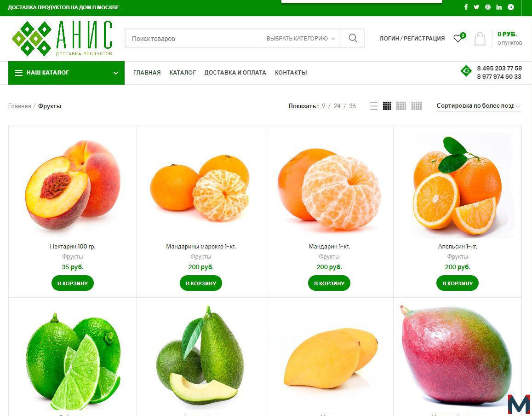Click the search magnifier icon
The height and width of the screenshot is (416, 532).
tap(353, 38)
